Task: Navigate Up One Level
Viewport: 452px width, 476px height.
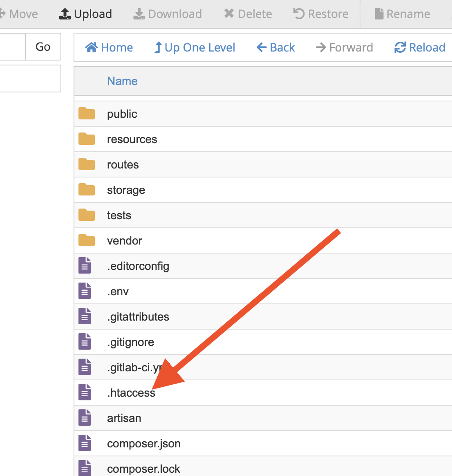Action: [157, 47]
